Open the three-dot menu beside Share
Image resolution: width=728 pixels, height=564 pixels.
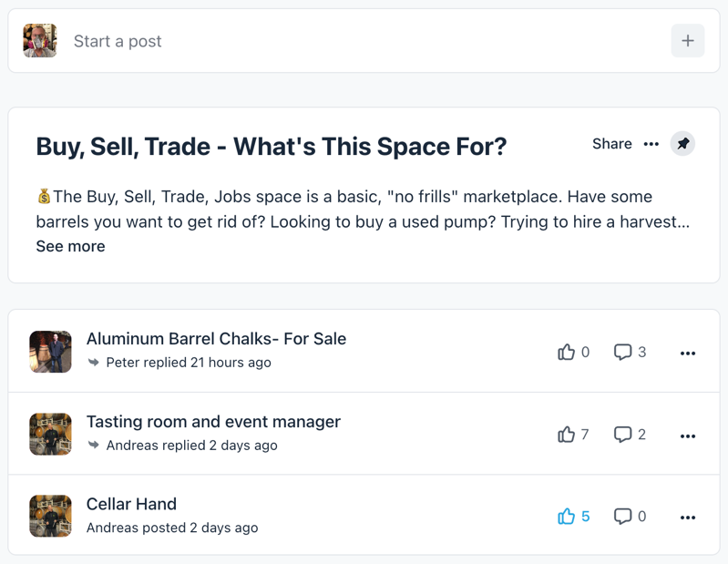pyautogui.click(x=651, y=144)
